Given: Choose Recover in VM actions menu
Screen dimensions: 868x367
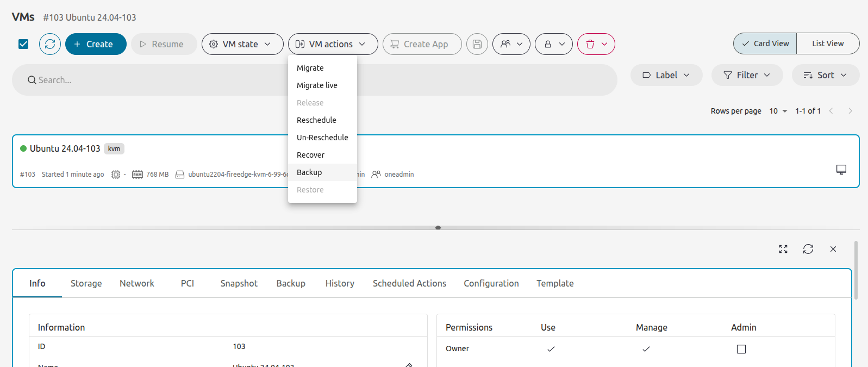Looking at the screenshot, I should click(x=322, y=155).
